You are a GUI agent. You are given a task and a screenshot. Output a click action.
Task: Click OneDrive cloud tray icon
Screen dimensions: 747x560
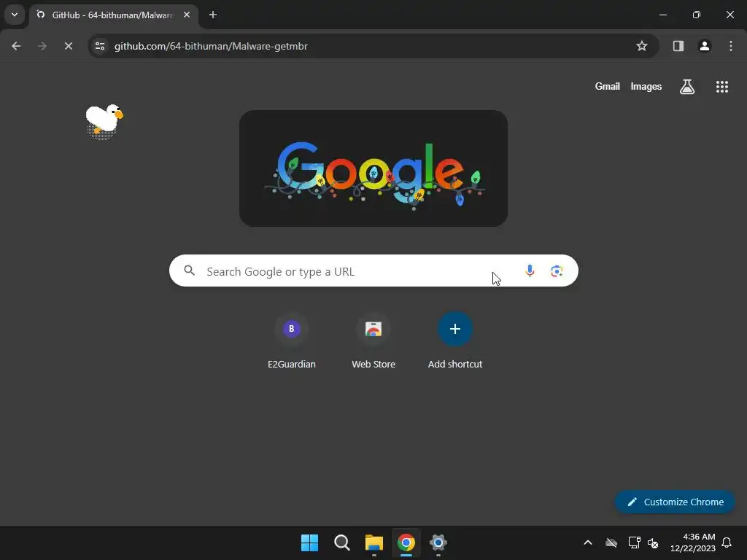pos(611,542)
